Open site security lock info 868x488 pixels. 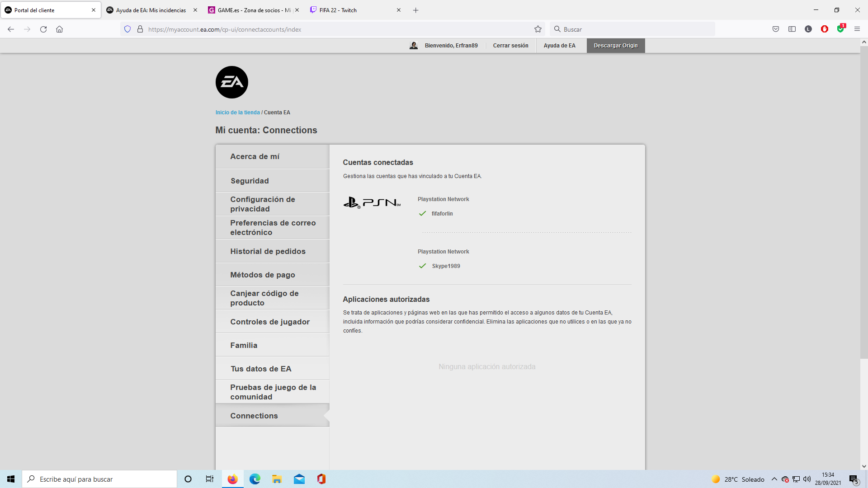[x=140, y=29]
